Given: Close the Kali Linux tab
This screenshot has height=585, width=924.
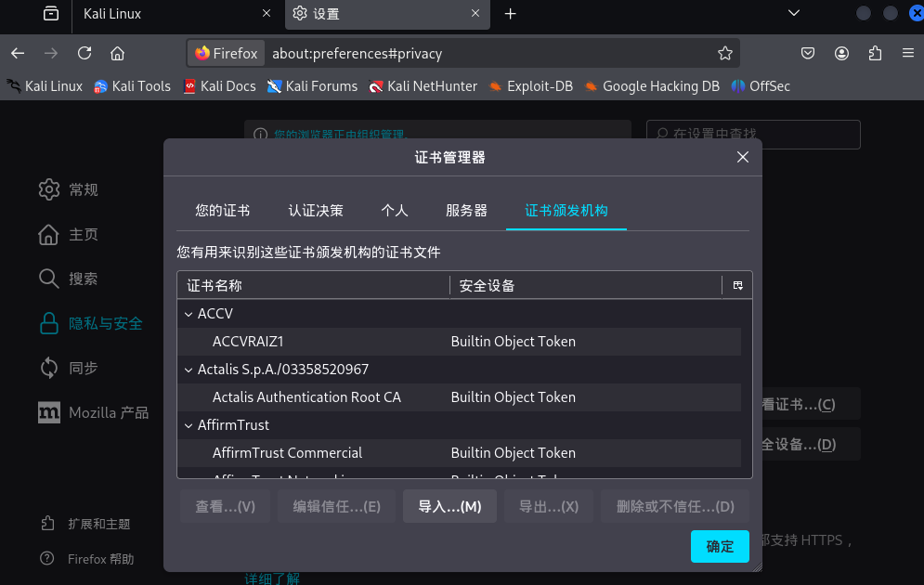Looking at the screenshot, I should pos(267,13).
